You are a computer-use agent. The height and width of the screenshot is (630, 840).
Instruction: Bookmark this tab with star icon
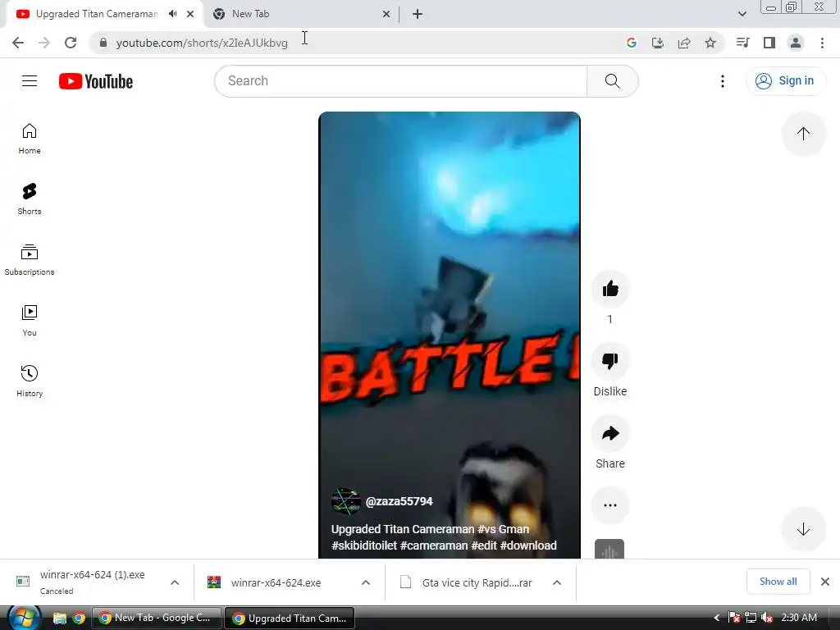click(x=710, y=43)
